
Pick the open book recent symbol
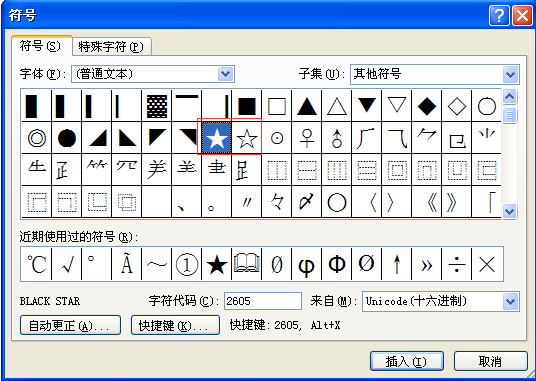point(246,264)
